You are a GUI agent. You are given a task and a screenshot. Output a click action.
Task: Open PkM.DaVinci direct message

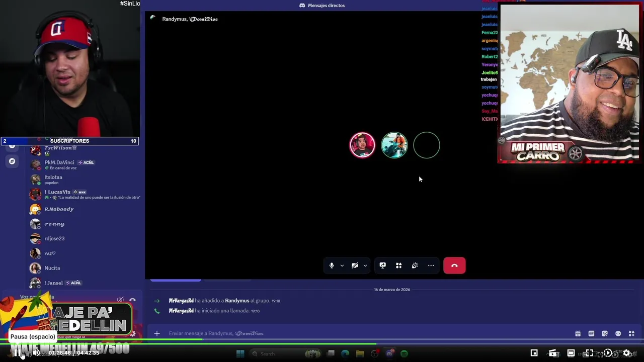point(83,164)
